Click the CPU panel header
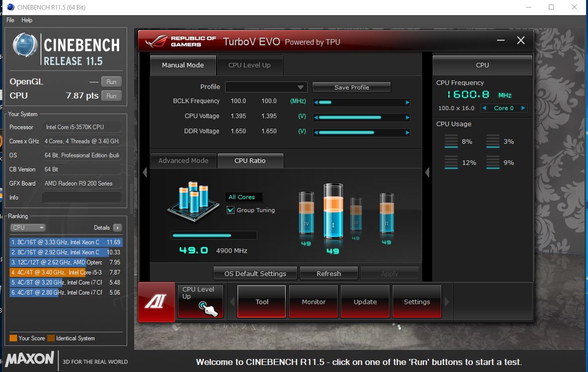Screen dimensions: 588x372 tap(482, 65)
